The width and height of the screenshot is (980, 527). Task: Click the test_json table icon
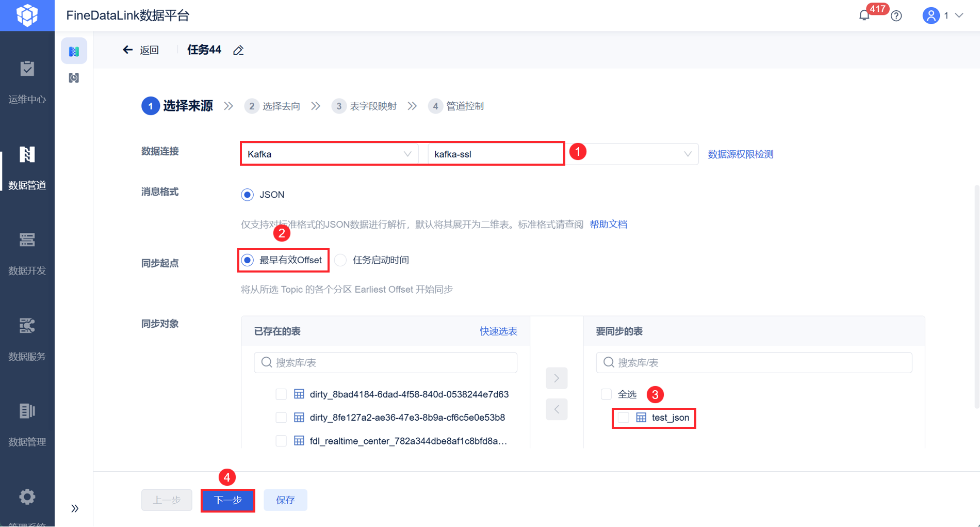(641, 418)
